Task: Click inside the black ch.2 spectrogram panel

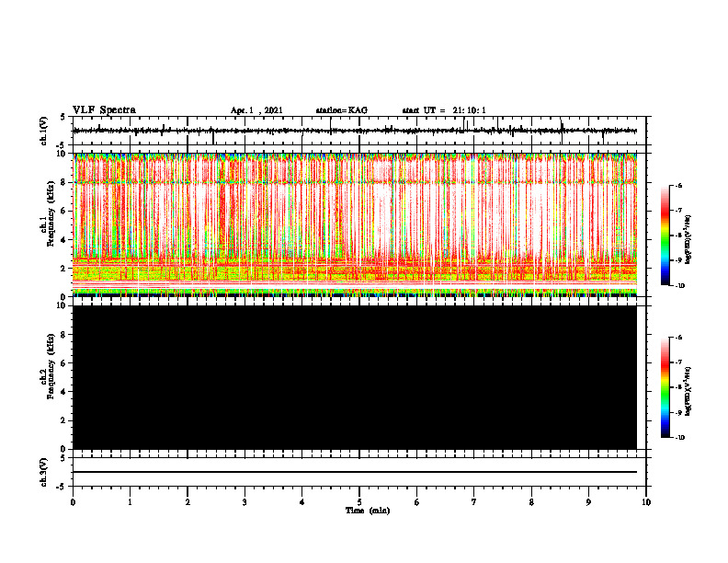Action: [x=355, y=377]
